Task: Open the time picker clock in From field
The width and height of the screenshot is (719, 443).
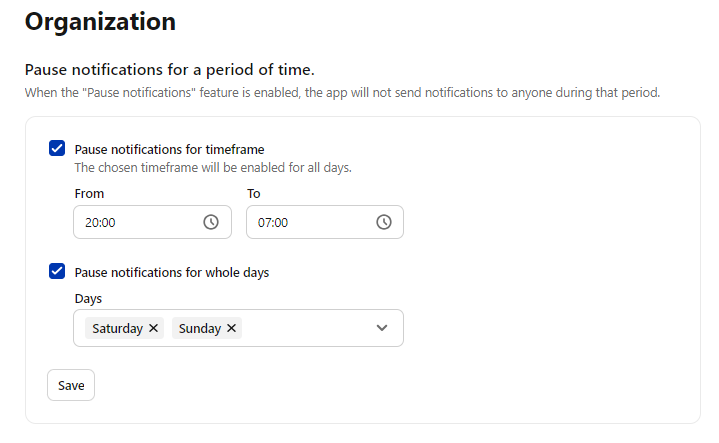Action: tap(211, 222)
